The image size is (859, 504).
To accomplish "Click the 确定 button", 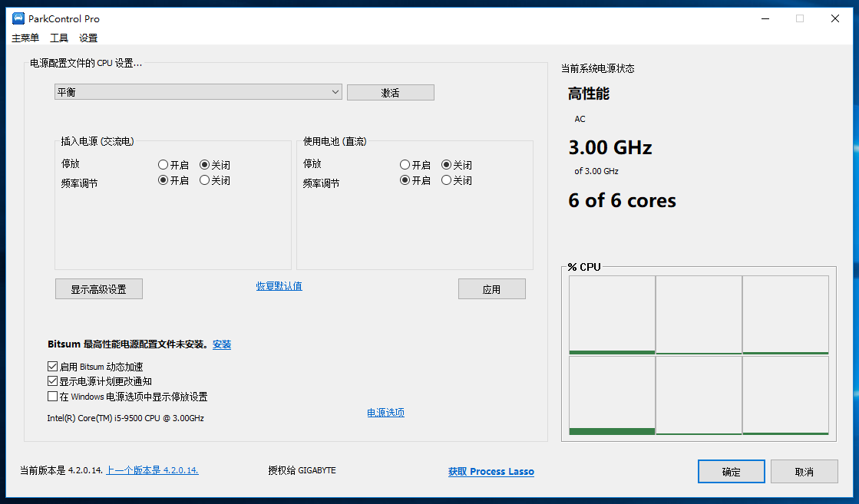I will tap(731, 472).
